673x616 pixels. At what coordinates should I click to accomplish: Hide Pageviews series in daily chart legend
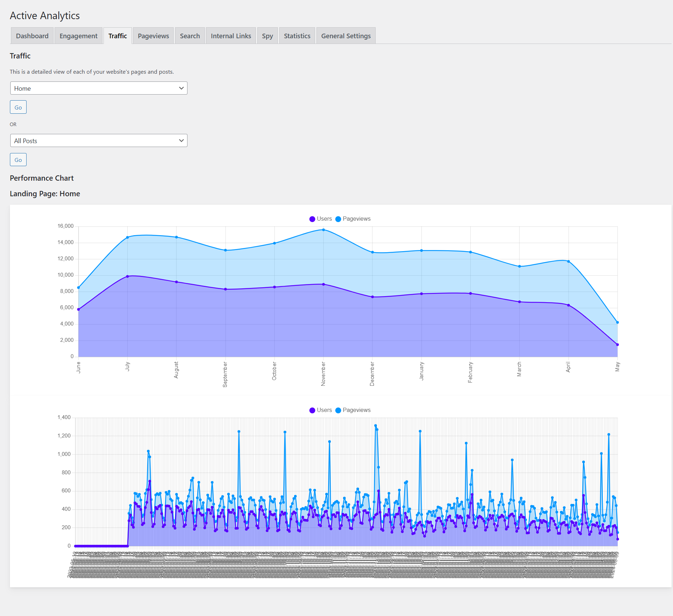353,410
